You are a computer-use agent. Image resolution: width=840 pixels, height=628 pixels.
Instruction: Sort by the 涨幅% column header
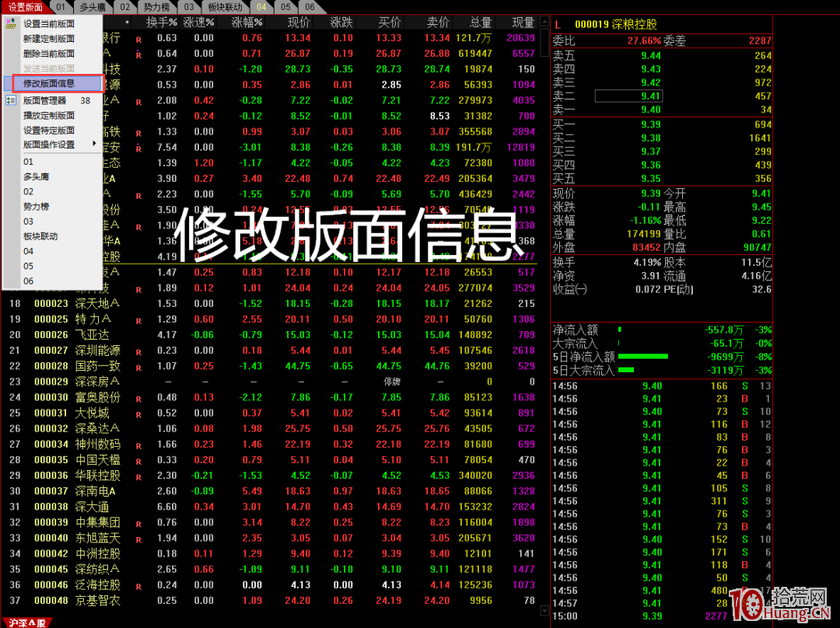coord(247,23)
